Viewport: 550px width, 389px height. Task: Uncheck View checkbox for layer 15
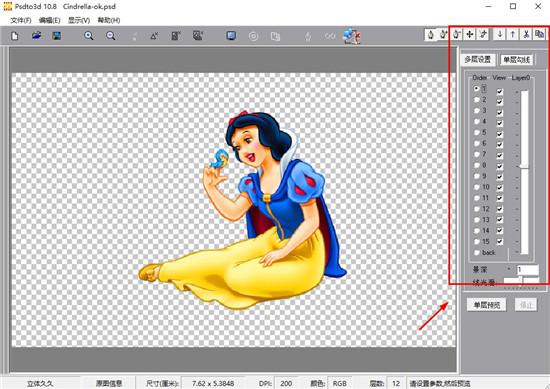(499, 241)
